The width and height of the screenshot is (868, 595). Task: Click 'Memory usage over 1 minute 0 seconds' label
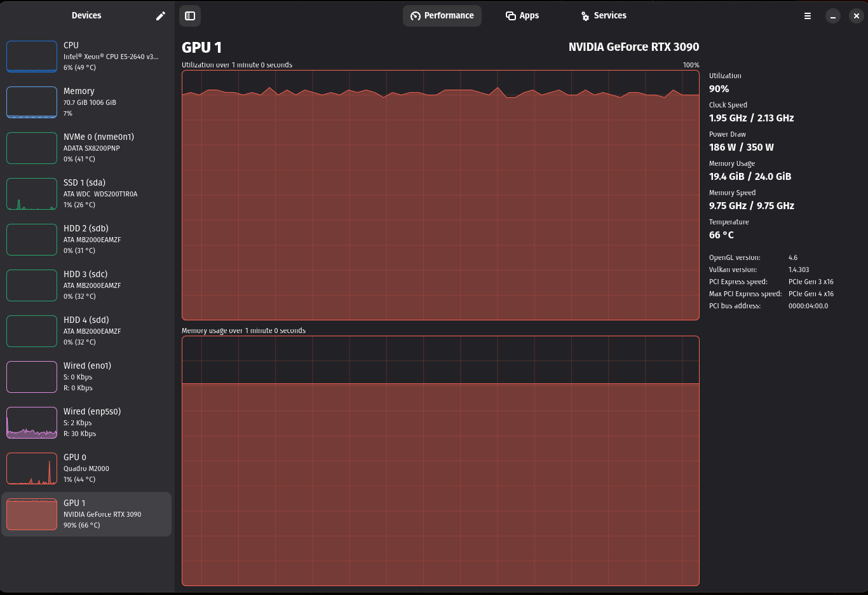(x=243, y=331)
